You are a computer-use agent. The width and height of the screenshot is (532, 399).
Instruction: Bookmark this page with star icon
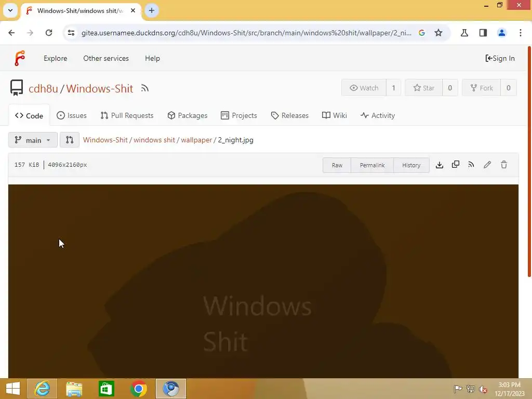(x=438, y=33)
